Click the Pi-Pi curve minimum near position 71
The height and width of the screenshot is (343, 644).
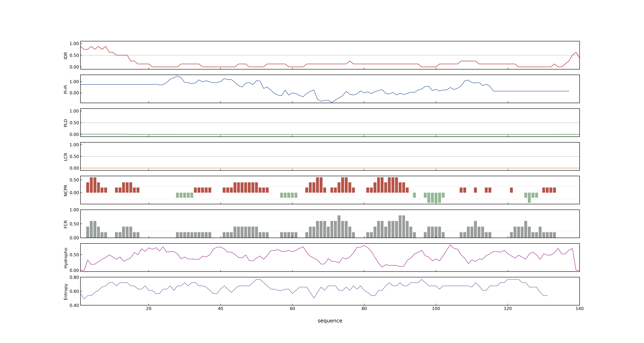tap(332, 102)
